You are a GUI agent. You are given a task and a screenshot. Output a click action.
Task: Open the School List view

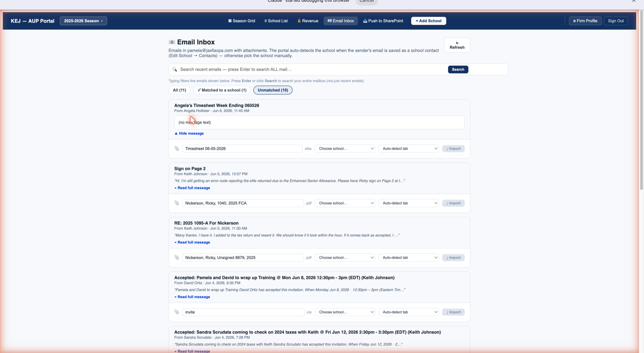276,21
